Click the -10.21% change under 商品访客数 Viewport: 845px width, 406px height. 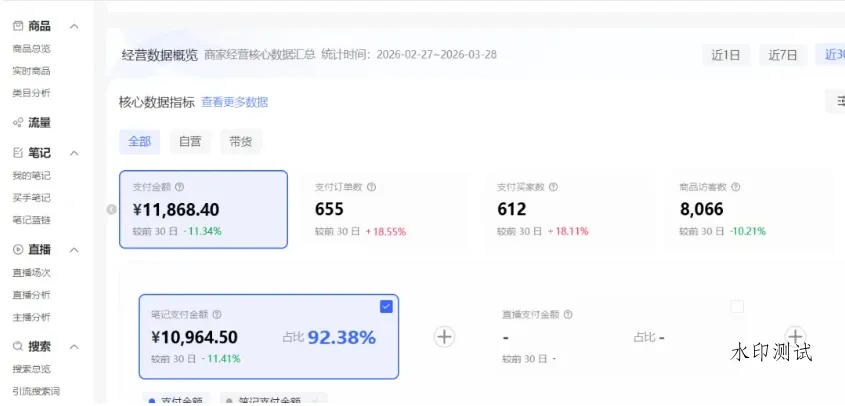[747, 232]
